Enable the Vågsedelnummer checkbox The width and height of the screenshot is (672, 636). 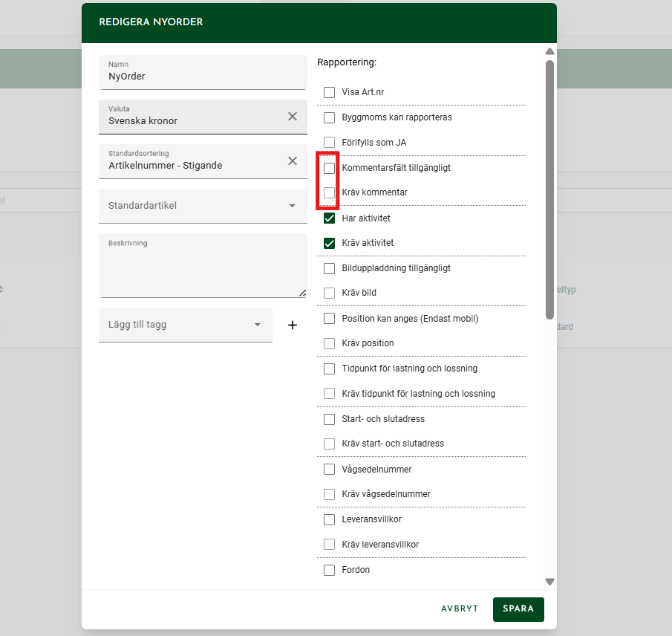329,469
